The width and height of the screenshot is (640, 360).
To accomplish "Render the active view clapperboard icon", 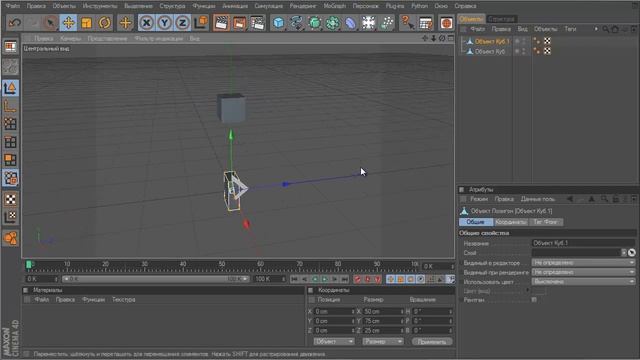I will point(221,22).
